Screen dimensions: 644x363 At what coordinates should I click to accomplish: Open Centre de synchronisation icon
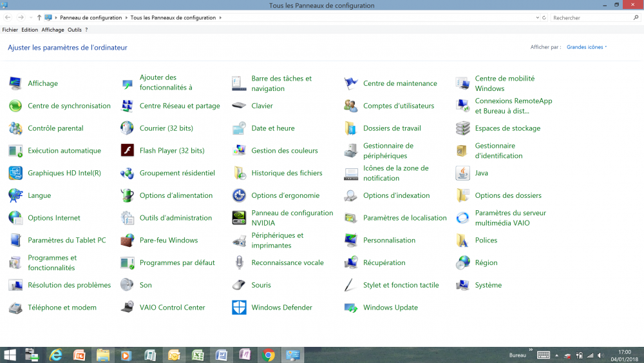(15, 106)
